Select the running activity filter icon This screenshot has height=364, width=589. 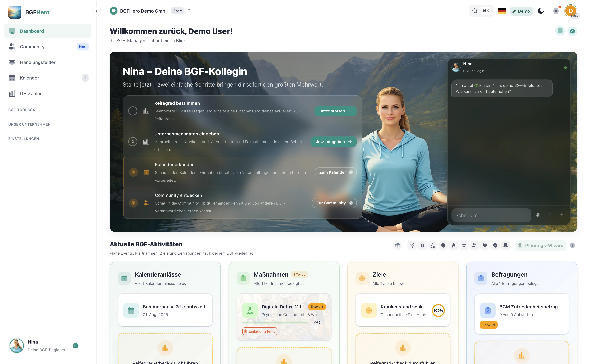[412, 245]
